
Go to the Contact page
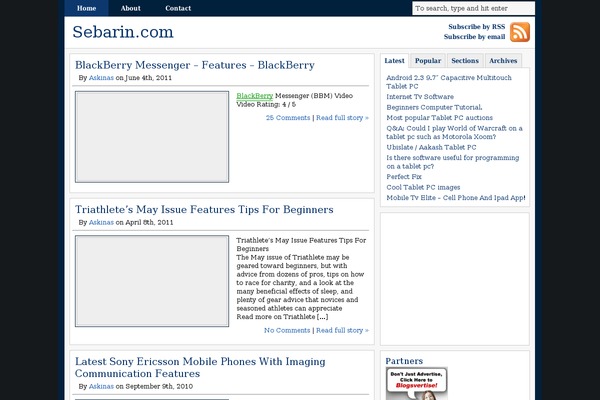178,8
